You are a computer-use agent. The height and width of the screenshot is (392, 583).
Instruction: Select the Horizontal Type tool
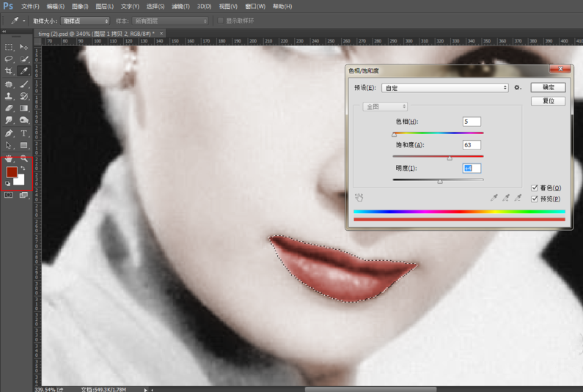23,133
